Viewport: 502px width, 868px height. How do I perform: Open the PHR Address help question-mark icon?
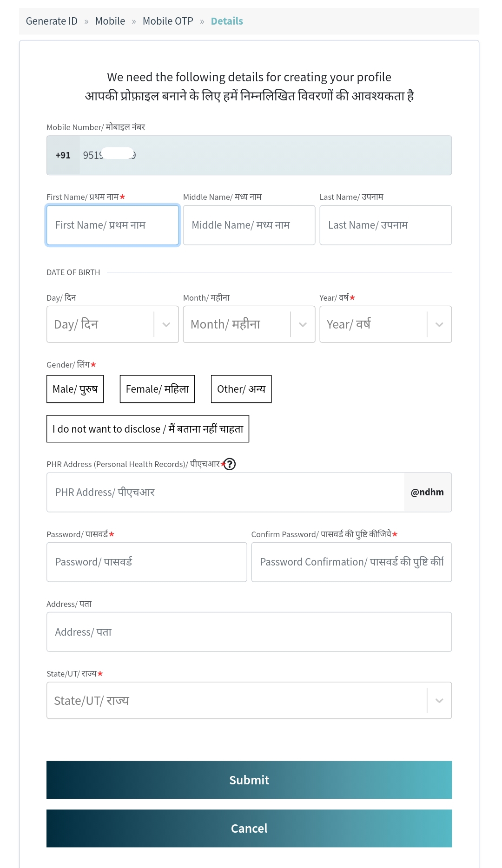pos(230,464)
